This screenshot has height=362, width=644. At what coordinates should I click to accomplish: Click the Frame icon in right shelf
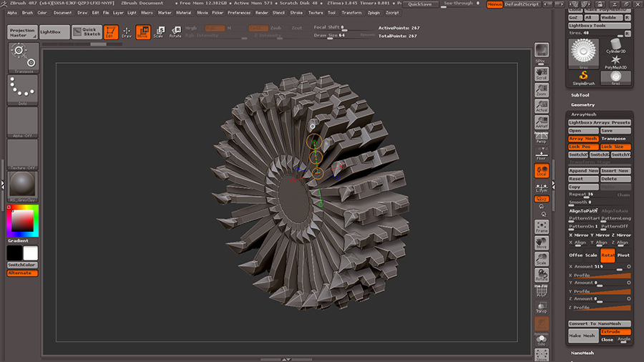click(542, 228)
